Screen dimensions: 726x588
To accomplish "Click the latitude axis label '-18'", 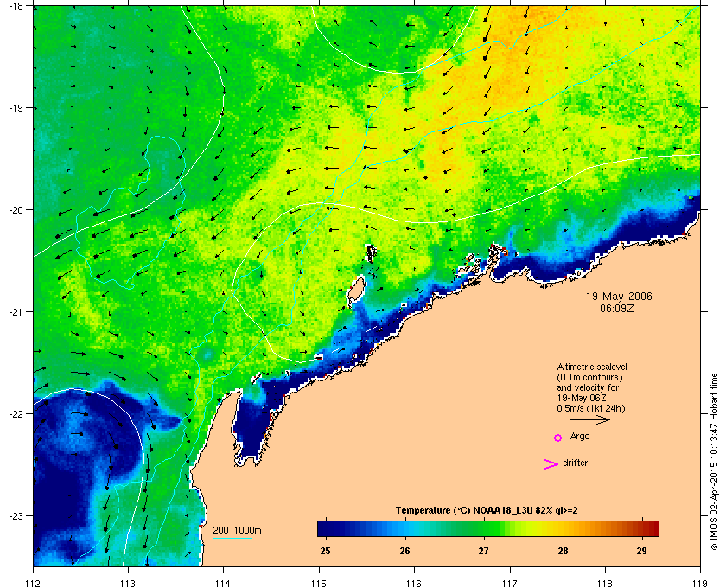I will click(16, 6).
